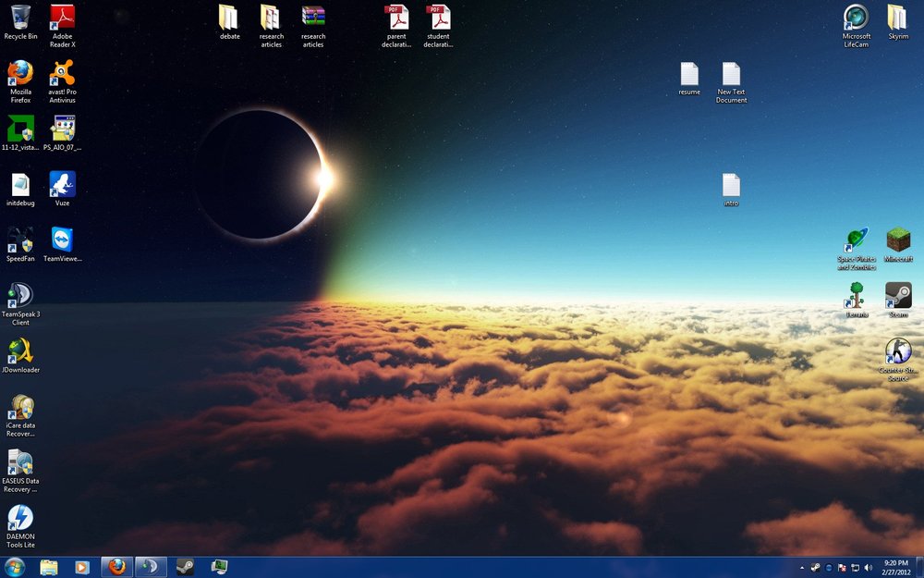The height and width of the screenshot is (578, 924).
Task: Open Windows Explorer from the taskbar
Action: (x=49, y=568)
